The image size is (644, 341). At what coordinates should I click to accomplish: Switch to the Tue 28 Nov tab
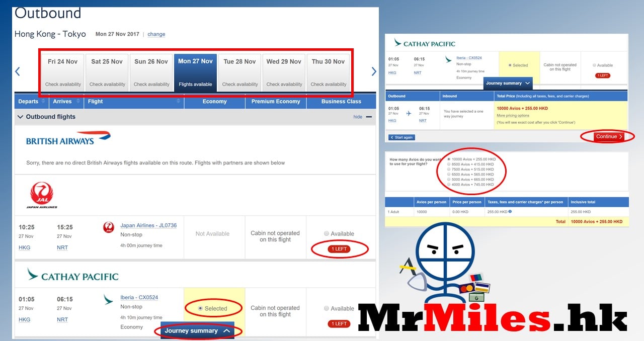(239, 72)
